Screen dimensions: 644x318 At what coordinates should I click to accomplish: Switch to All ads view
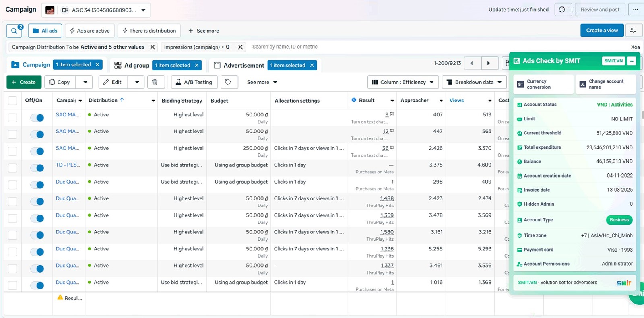45,31
